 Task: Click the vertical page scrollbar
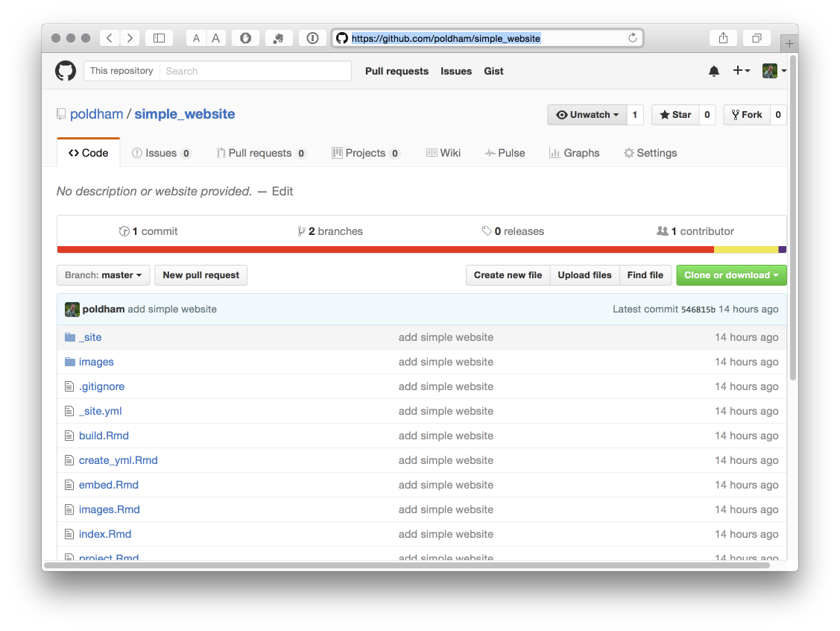pos(793,217)
